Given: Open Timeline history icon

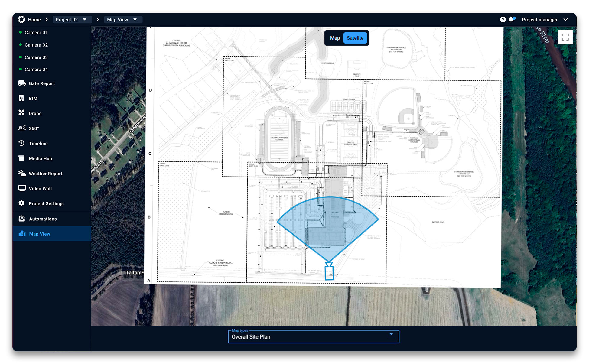Looking at the screenshot, I should [x=21, y=143].
